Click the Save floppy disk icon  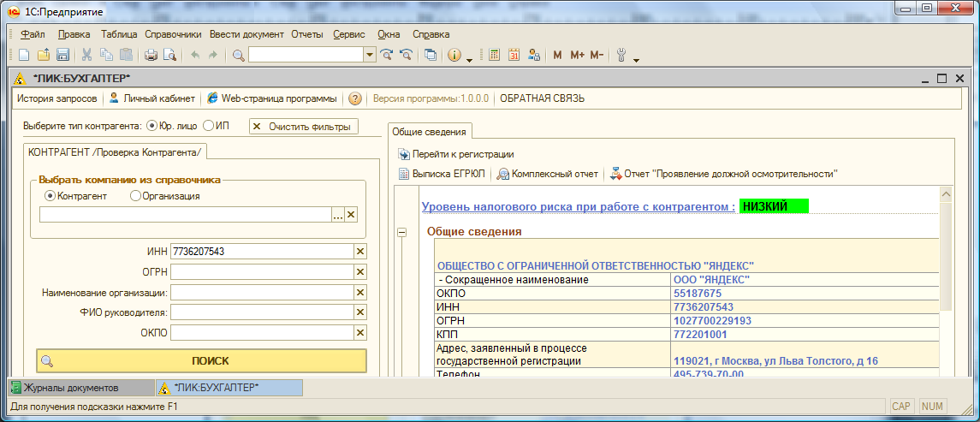[62, 55]
